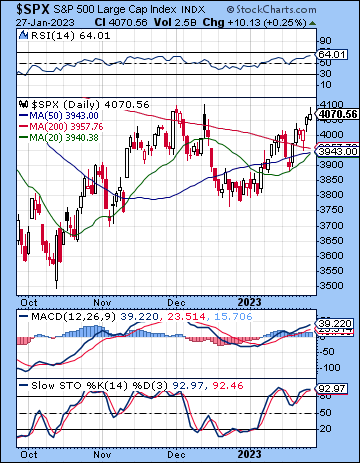
Task: Click the blue 92.97 %K value in legend
Action: click(188, 386)
